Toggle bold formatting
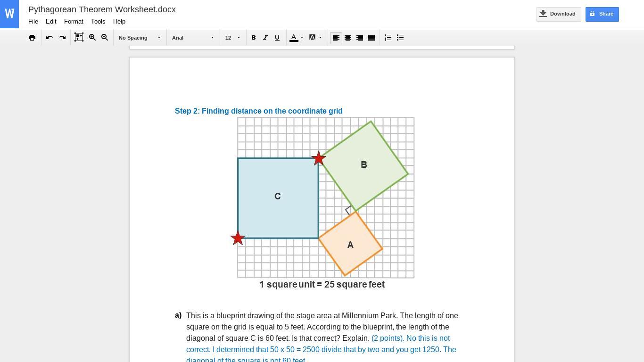 tap(254, 38)
